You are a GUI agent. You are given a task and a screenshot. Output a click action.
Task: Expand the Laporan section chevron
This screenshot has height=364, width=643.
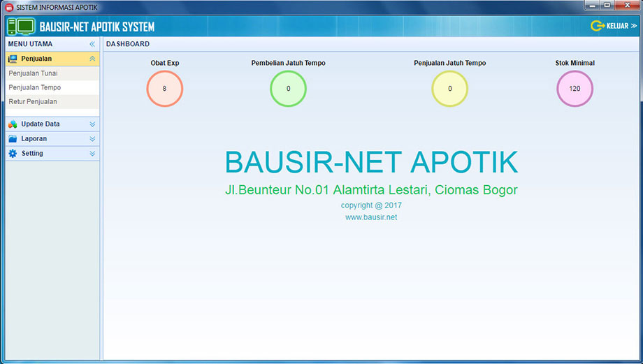[92, 139]
